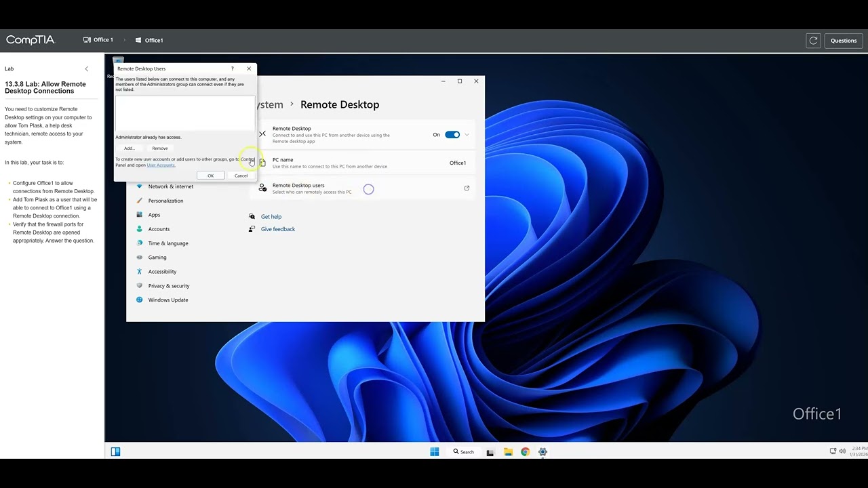The image size is (868, 488).
Task: Click the Get help icon
Action: click(252, 217)
